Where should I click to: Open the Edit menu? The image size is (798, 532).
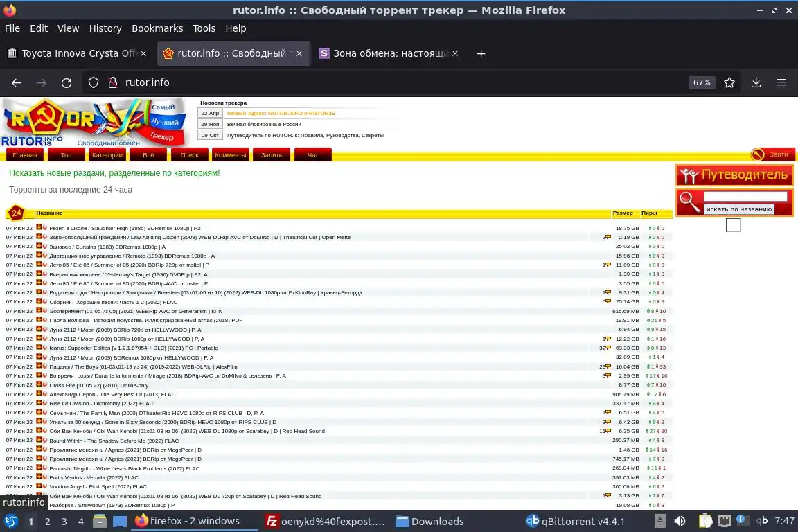pyautogui.click(x=39, y=28)
